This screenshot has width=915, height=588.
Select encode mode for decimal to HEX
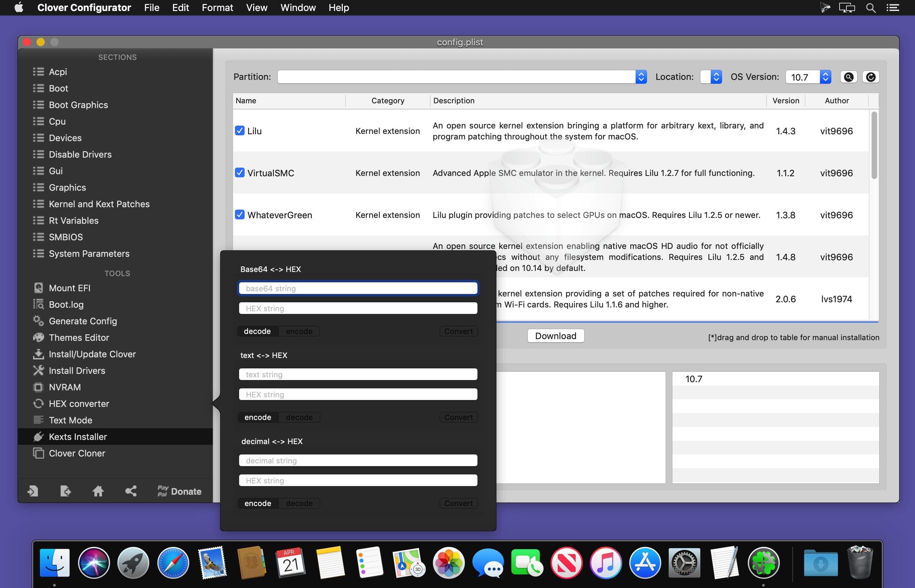click(258, 504)
